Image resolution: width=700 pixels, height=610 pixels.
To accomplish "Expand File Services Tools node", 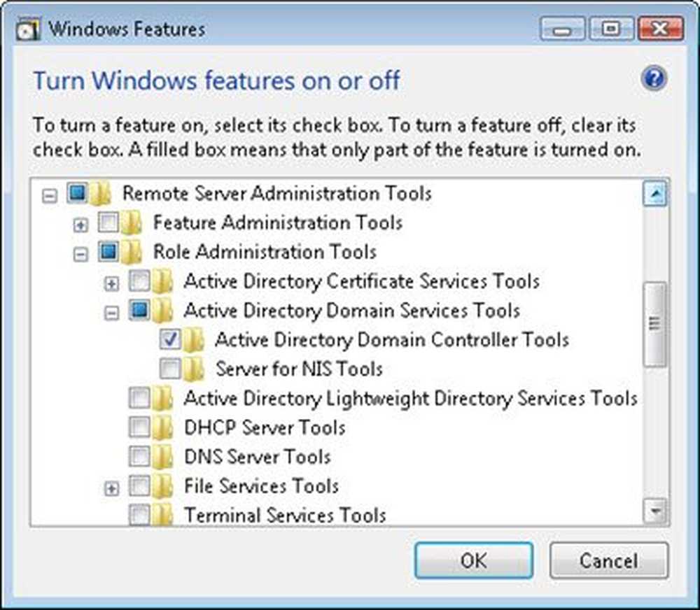I will coord(111,489).
